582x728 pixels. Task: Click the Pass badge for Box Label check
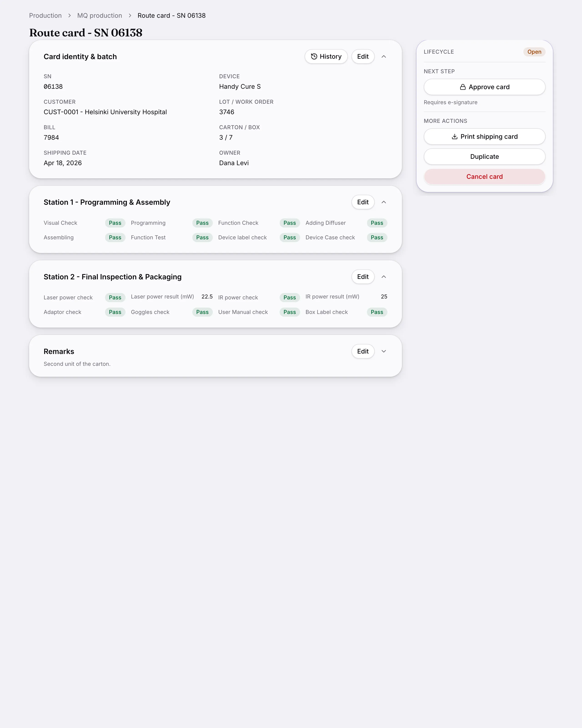point(377,312)
